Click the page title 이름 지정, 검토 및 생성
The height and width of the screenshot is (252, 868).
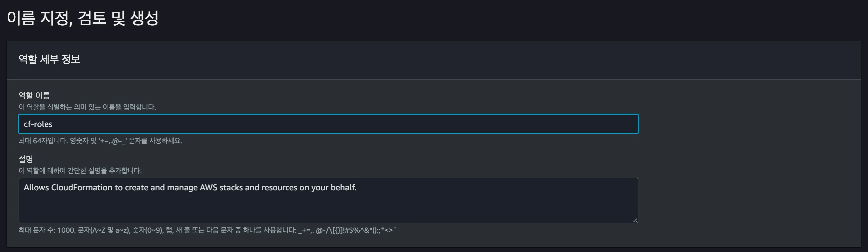click(83, 18)
